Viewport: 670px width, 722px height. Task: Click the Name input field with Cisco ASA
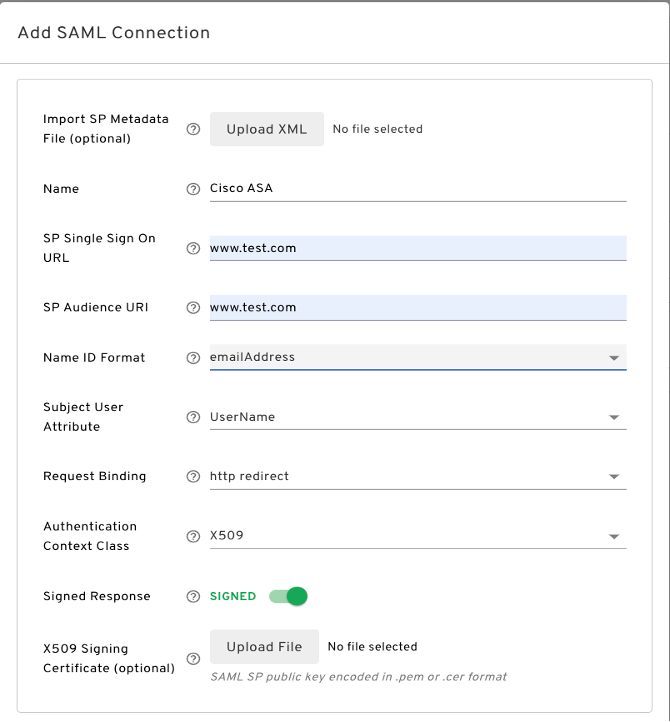417,188
